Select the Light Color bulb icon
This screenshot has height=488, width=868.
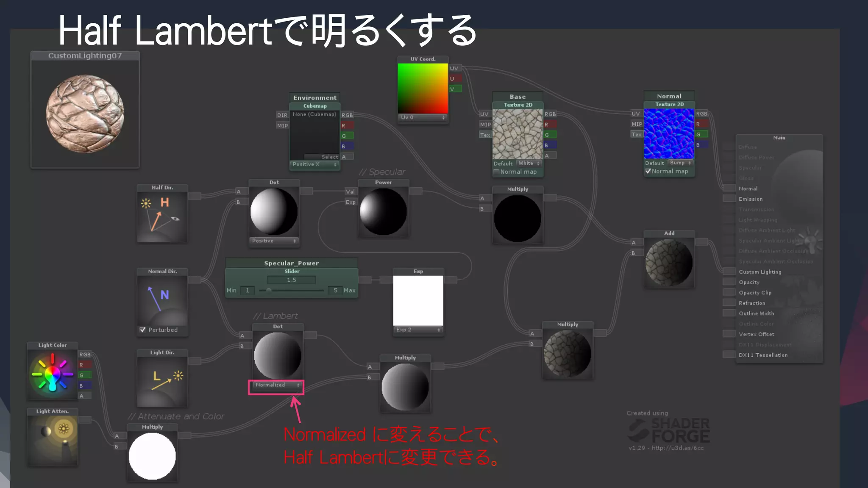pyautogui.click(x=52, y=374)
